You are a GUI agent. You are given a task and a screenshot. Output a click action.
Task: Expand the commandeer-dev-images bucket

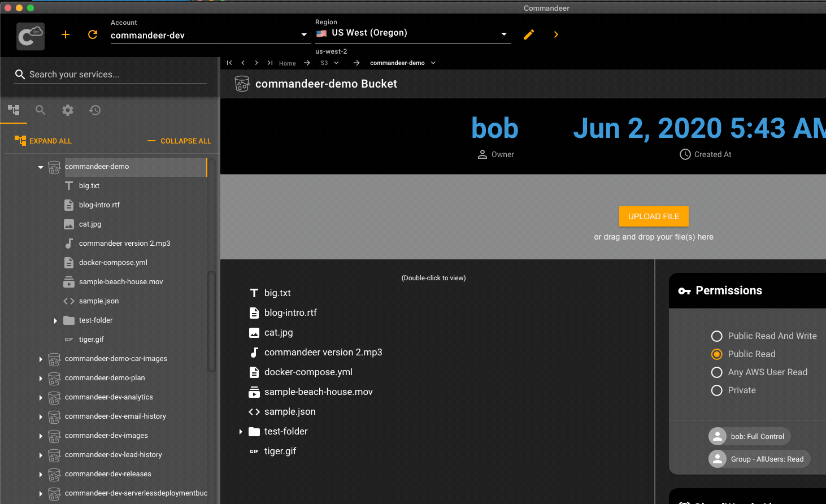coord(41,436)
